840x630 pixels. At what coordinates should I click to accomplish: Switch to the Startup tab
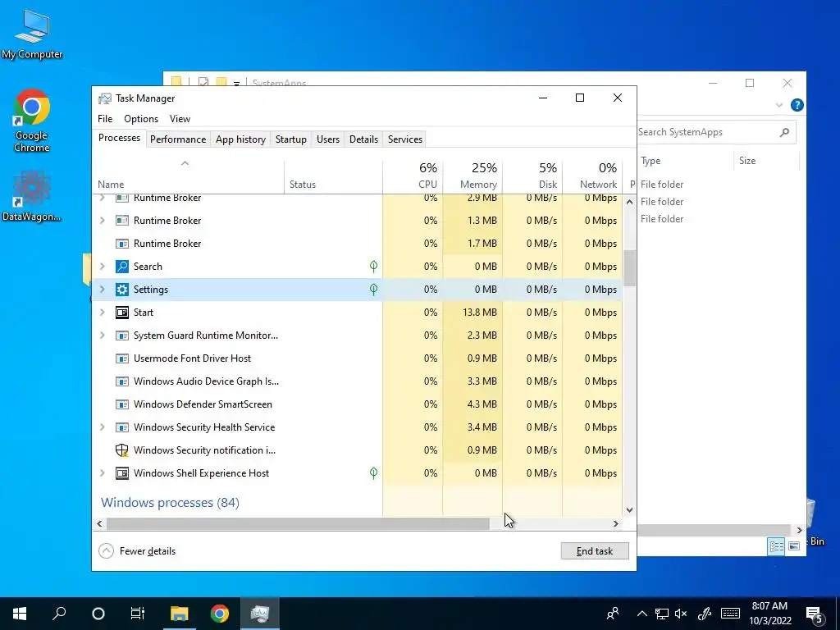[291, 139]
